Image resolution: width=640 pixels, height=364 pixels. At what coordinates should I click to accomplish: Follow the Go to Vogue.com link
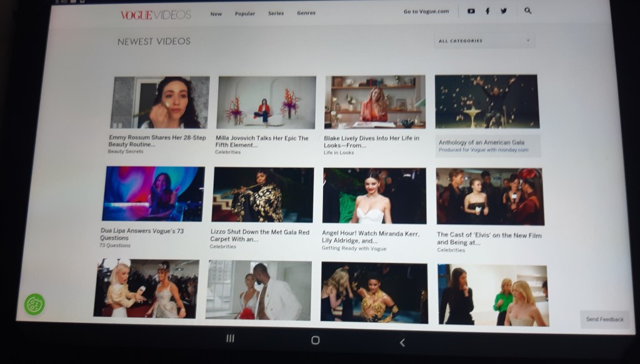click(x=426, y=12)
